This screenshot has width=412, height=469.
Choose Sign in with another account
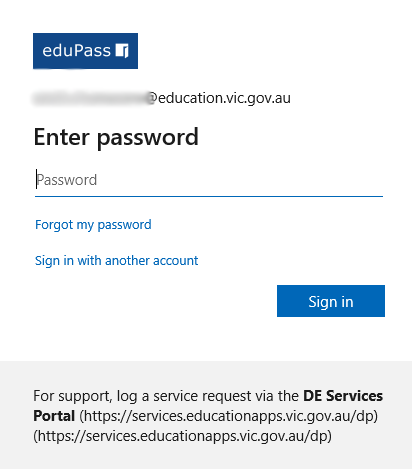[x=117, y=261]
